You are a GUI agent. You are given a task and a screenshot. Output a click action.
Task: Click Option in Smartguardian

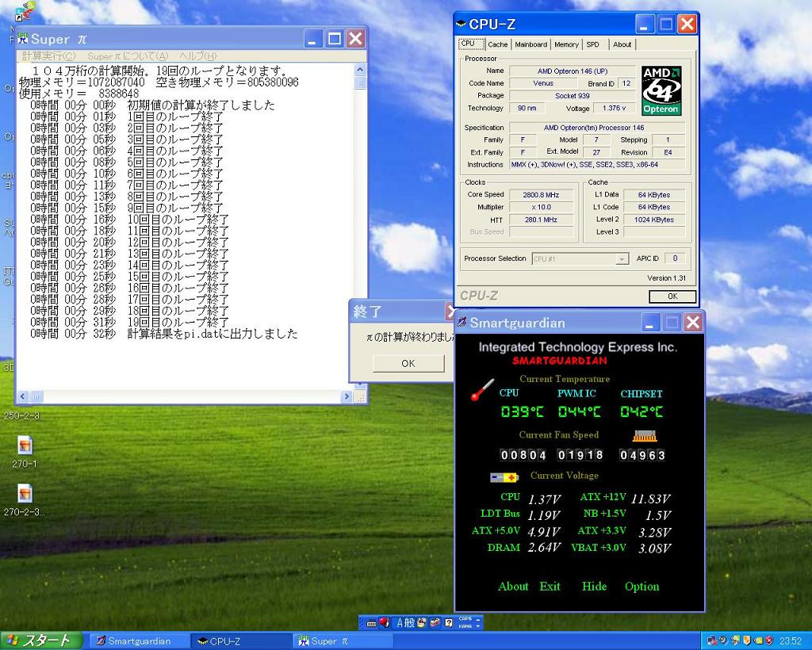tap(642, 587)
